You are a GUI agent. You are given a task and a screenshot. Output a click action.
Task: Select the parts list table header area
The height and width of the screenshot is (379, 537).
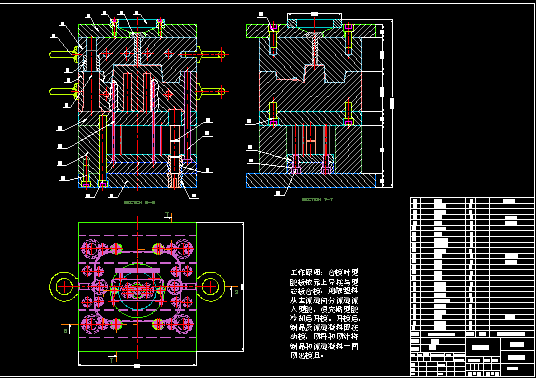pyautogui.click(x=472, y=334)
